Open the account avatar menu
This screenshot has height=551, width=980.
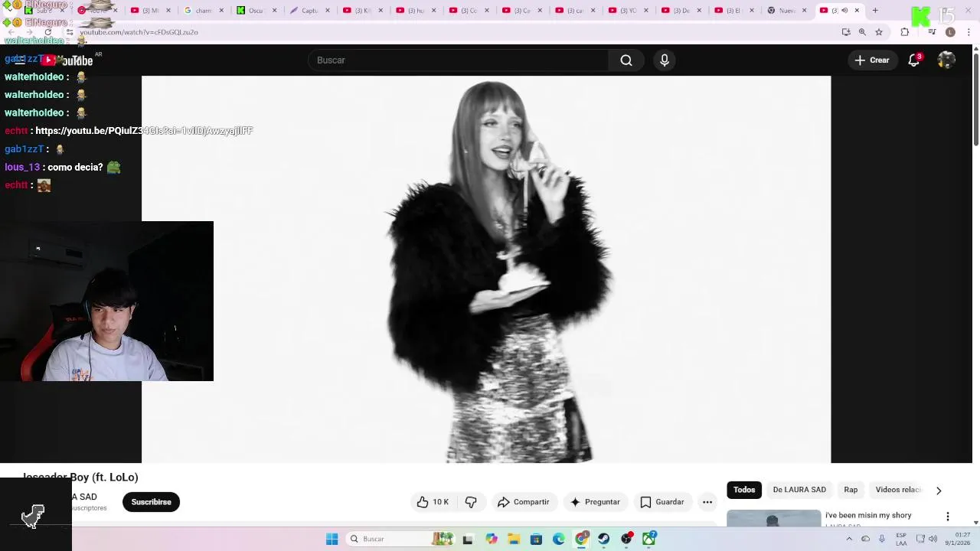946,60
